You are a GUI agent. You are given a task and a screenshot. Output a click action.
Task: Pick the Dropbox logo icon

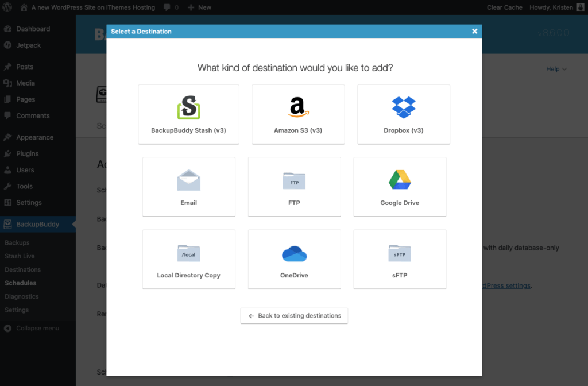(404, 107)
